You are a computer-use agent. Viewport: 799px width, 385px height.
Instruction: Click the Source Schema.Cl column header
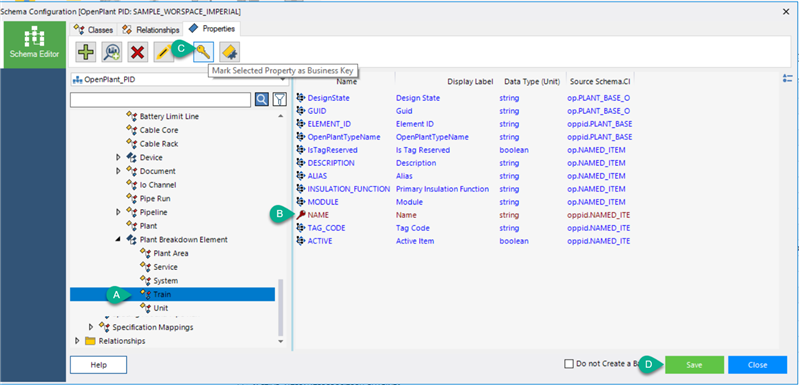tap(600, 81)
